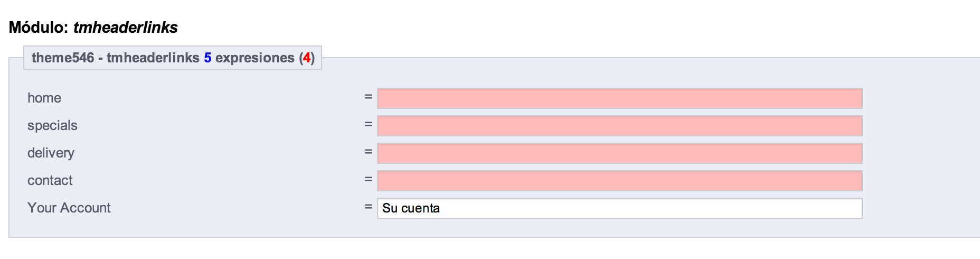
Task: Click the blue number 5 in legend
Action: click(x=208, y=58)
